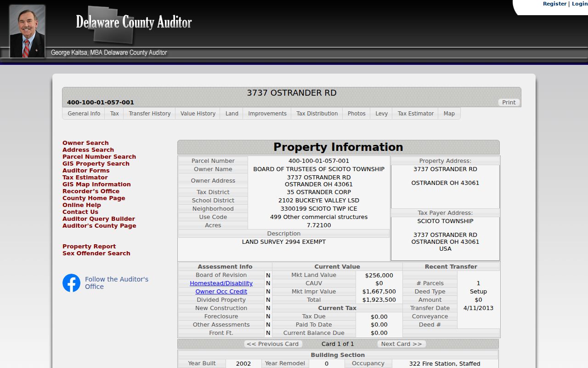Screen dimensions: 588x368
Task: Click the Homestead/Disability link
Action: pyautogui.click(x=221, y=283)
